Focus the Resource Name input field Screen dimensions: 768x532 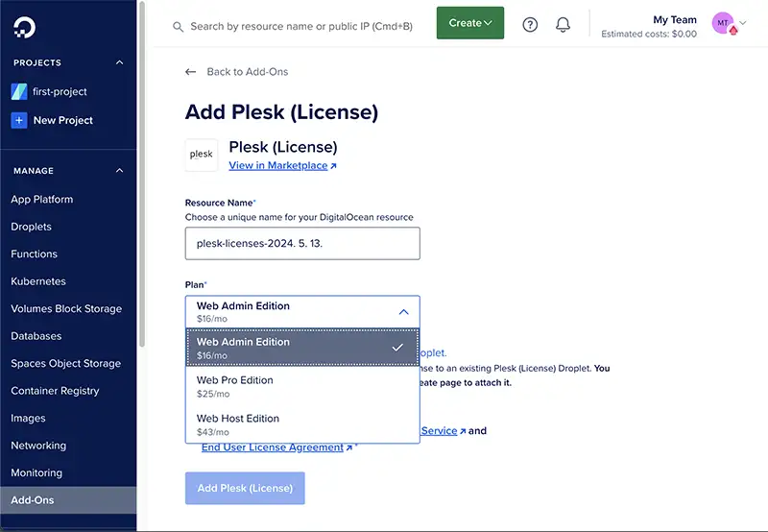click(x=302, y=244)
